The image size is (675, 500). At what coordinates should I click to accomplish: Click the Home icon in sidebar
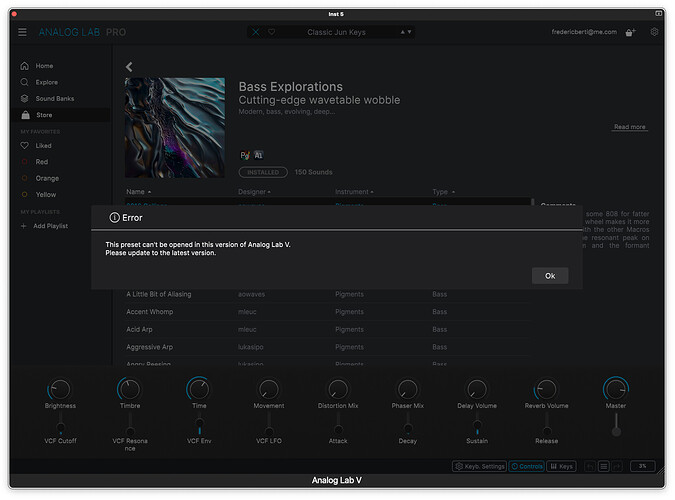(x=25, y=66)
